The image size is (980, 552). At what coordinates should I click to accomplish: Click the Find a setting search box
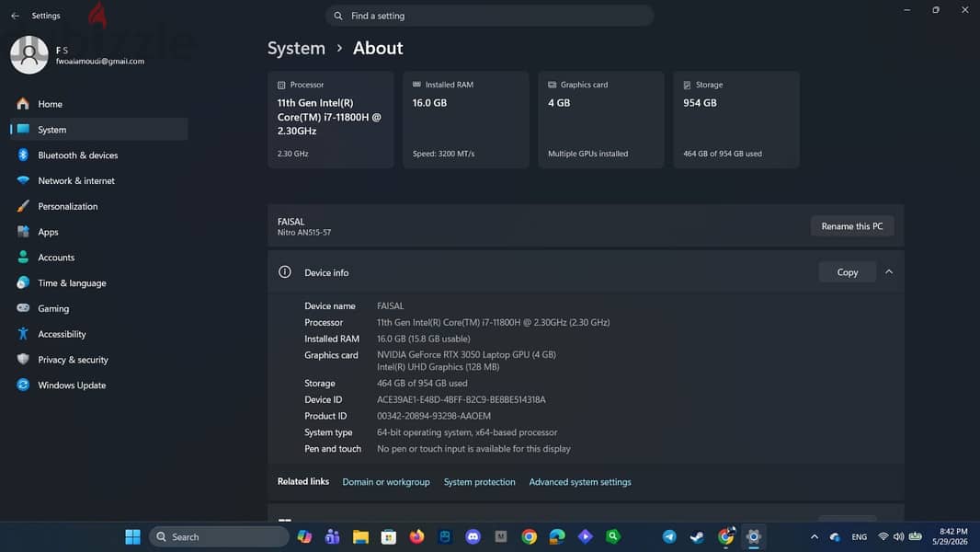pos(489,16)
